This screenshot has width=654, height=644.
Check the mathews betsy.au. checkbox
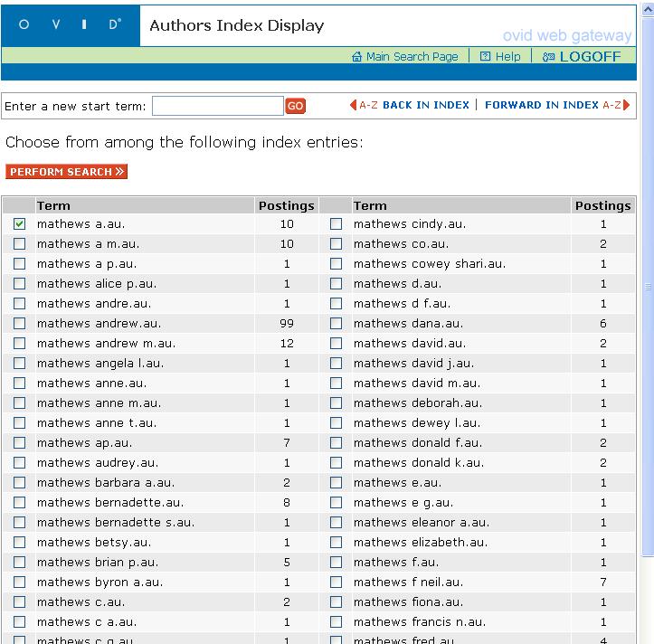pyautogui.click(x=19, y=542)
